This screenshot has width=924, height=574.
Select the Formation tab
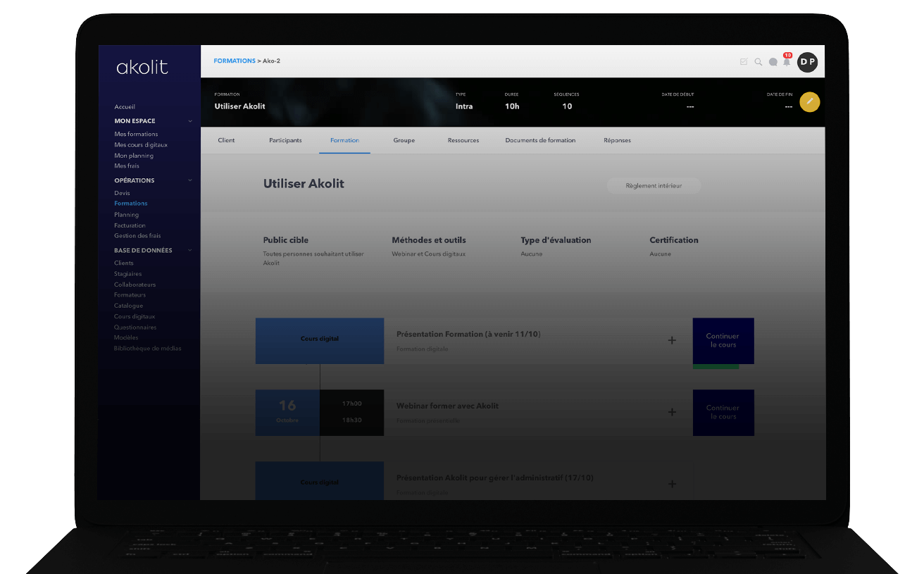click(x=344, y=140)
